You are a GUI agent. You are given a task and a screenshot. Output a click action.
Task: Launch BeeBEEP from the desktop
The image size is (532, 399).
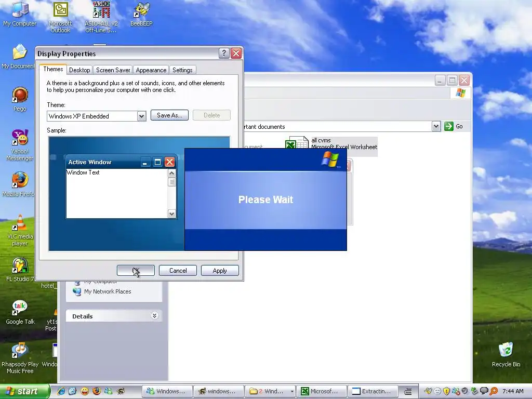(x=141, y=14)
